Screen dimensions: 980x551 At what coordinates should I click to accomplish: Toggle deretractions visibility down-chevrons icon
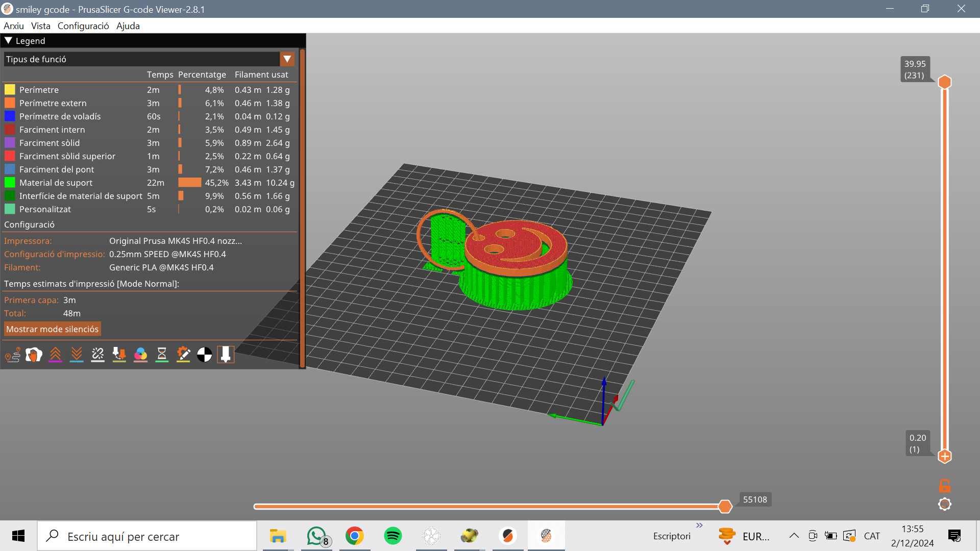[x=77, y=355]
